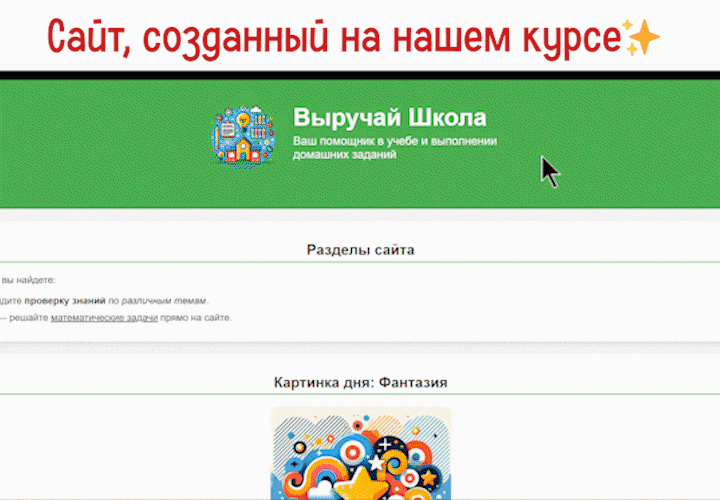Click the black bar above the green header
The height and width of the screenshot is (500, 720).
pyautogui.click(x=360, y=76)
